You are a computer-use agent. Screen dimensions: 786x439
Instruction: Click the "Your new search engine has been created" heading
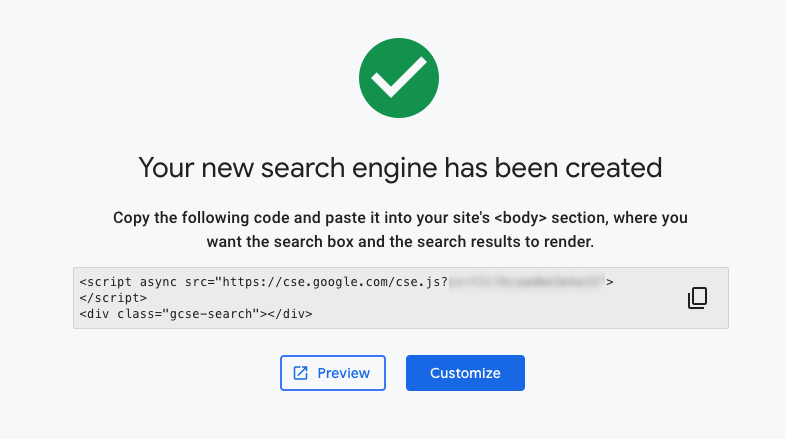click(400, 168)
